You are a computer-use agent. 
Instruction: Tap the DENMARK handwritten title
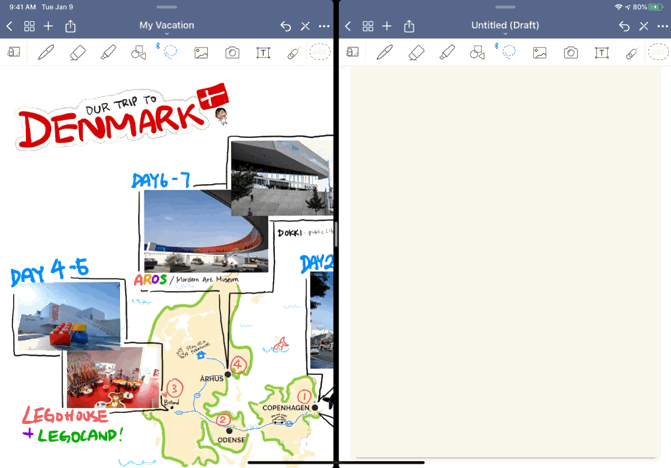coord(109,126)
